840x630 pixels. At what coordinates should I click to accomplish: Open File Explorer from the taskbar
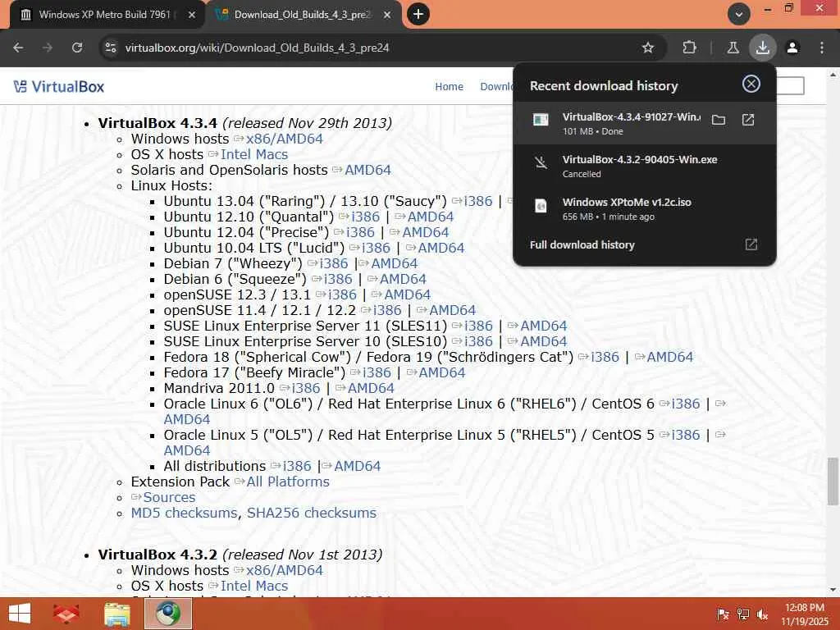pos(116,614)
